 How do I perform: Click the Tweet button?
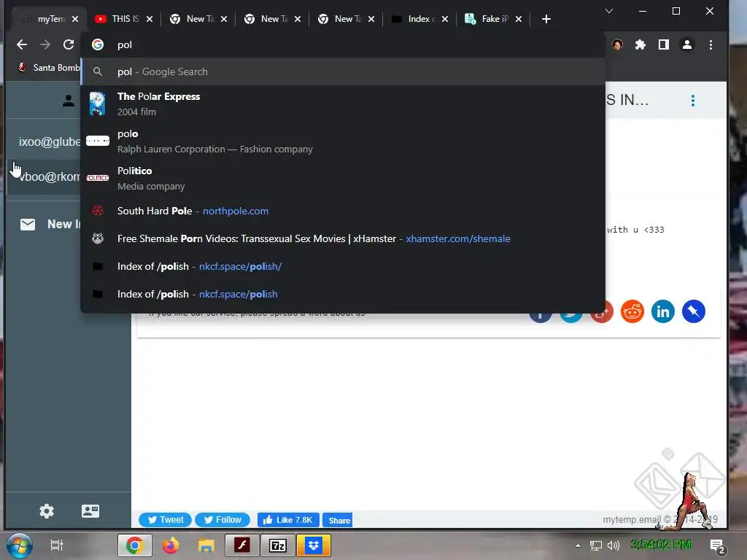click(x=165, y=520)
